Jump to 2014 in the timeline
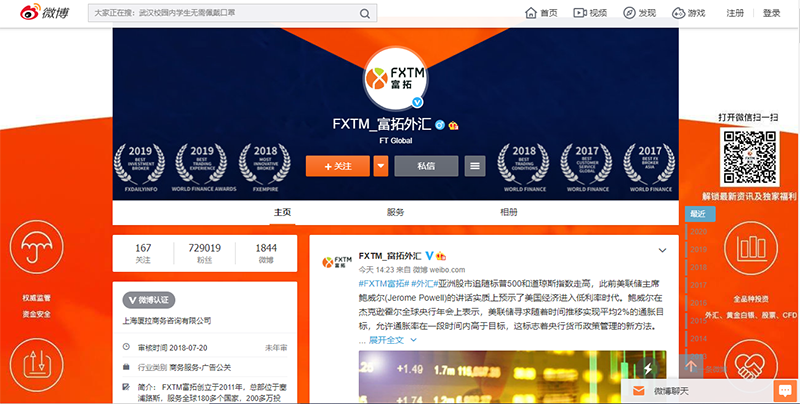800x404 pixels. (698, 339)
